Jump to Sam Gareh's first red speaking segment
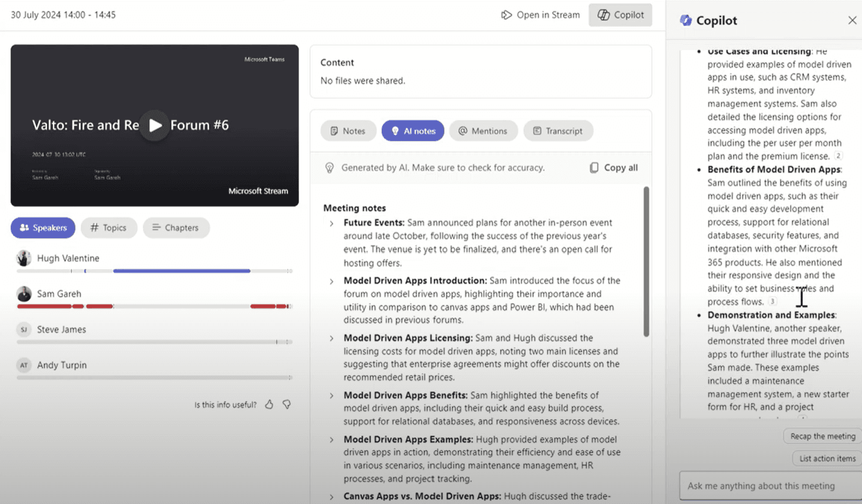Image resolution: width=862 pixels, height=504 pixels. [44, 307]
